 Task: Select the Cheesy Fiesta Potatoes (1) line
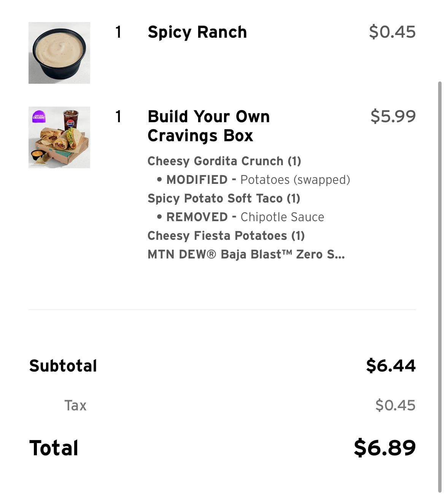(226, 236)
